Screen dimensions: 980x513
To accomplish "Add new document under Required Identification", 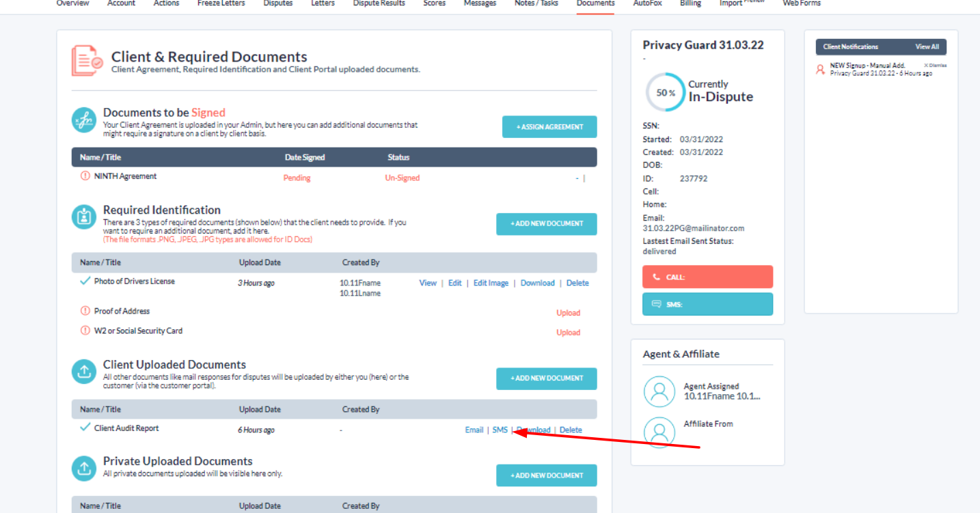I will [x=546, y=223].
